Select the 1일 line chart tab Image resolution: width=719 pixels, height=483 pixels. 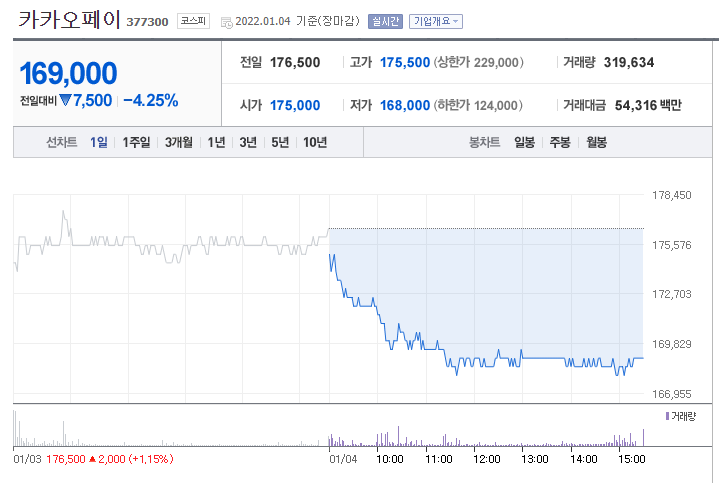pos(99,142)
